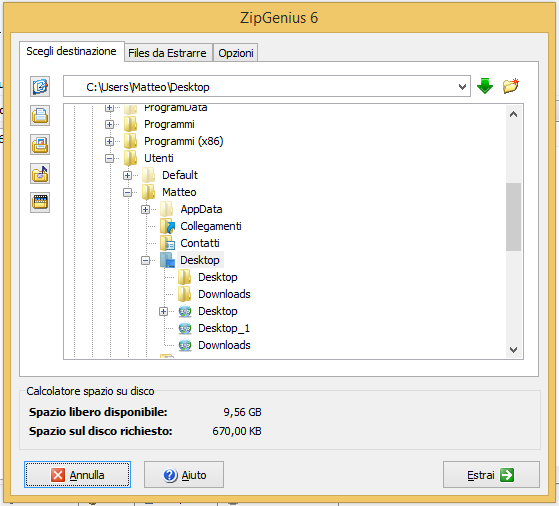Open the Opzioni tab
This screenshot has height=506, width=559.
(236, 53)
